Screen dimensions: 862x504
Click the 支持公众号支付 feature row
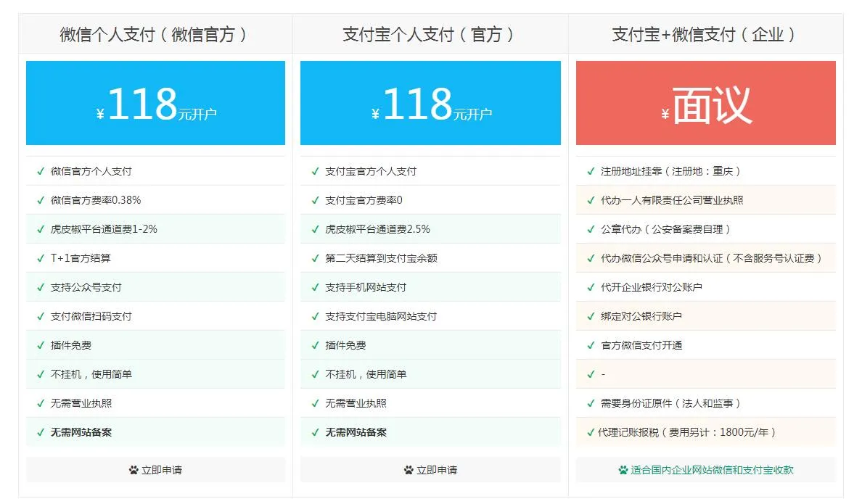click(x=86, y=287)
